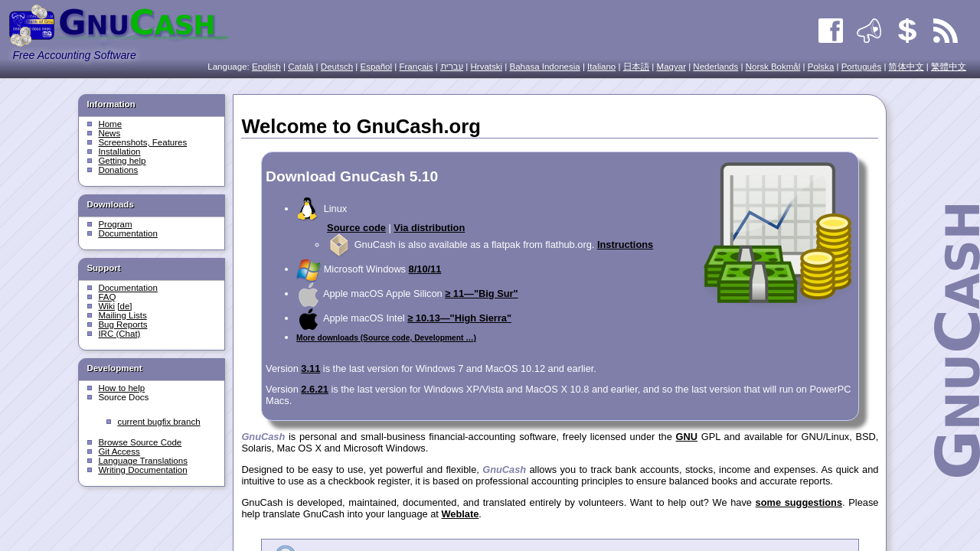Switch language to Deutsch
Image resolution: width=980 pixels, height=551 pixels.
pos(337,67)
